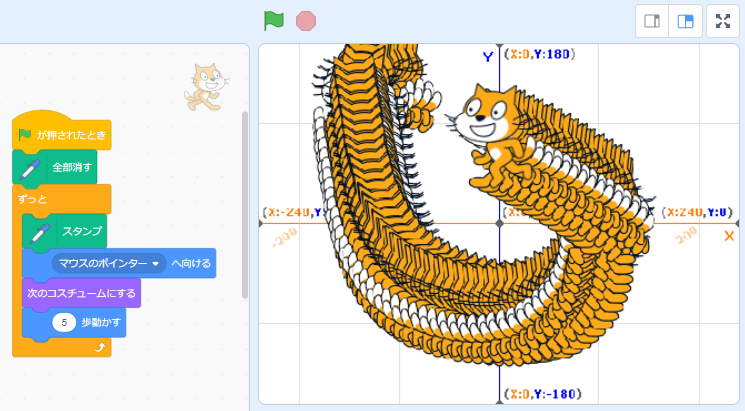The height and width of the screenshot is (411, 745).
Task: Click the green flag to run
Action: pos(274,21)
